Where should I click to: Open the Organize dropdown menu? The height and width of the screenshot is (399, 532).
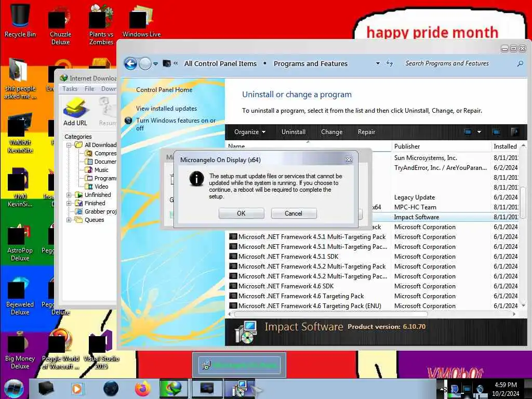(x=250, y=132)
